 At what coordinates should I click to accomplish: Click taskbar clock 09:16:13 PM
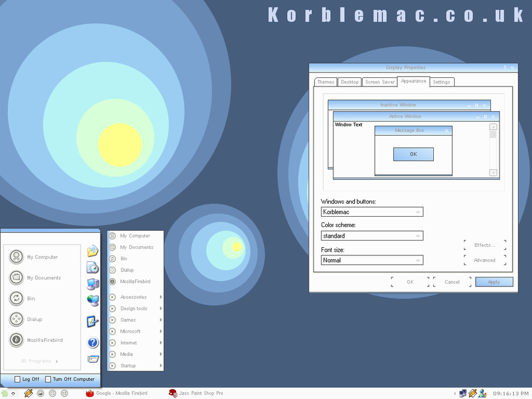coord(511,393)
